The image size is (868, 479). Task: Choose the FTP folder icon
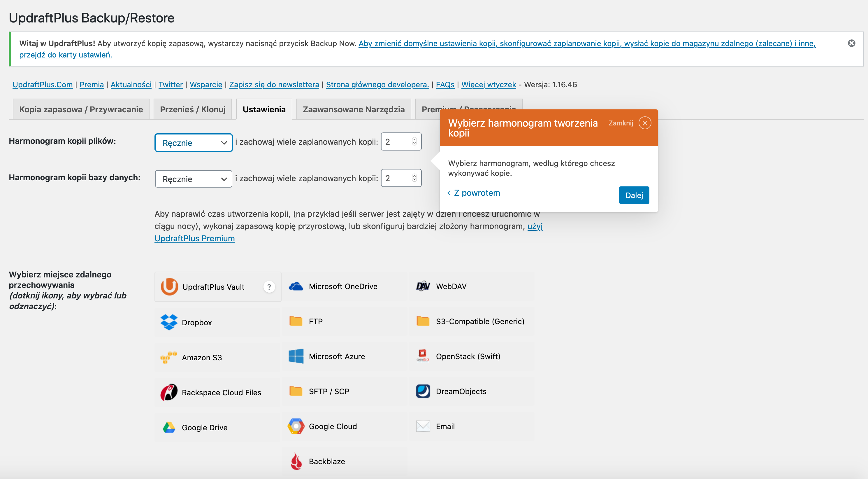[296, 321]
